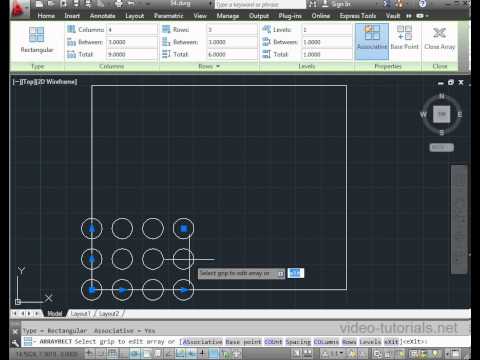
Task: Click the recent commands icon before ARRAYRECT
Action: (x=28, y=341)
